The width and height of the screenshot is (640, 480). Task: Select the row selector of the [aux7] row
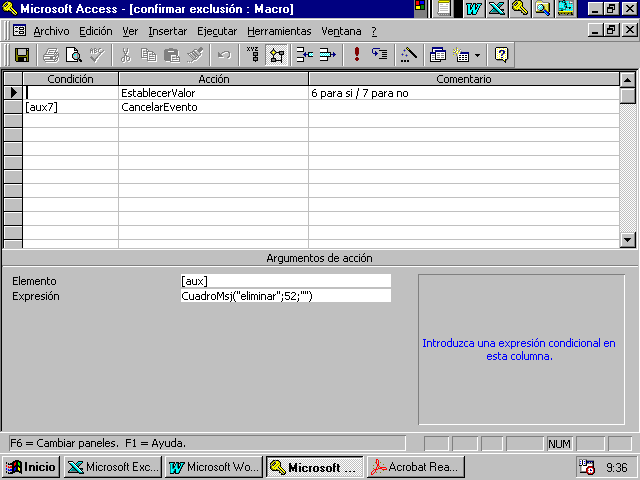point(13,107)
